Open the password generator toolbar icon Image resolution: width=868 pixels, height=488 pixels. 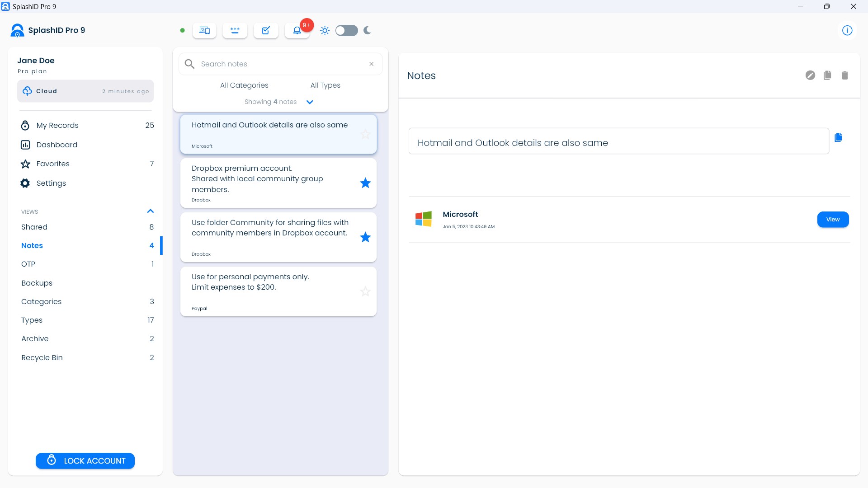pyautogui.click(x=235, y=30)
